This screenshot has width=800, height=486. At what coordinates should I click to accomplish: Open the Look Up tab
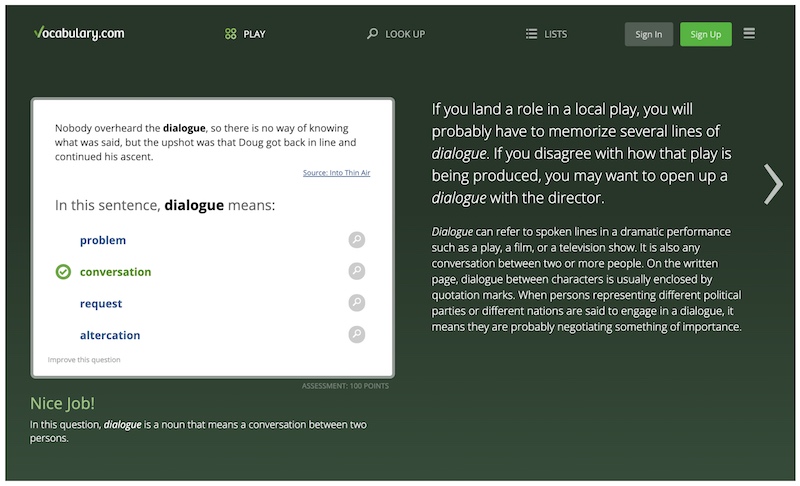click(396, 34)
